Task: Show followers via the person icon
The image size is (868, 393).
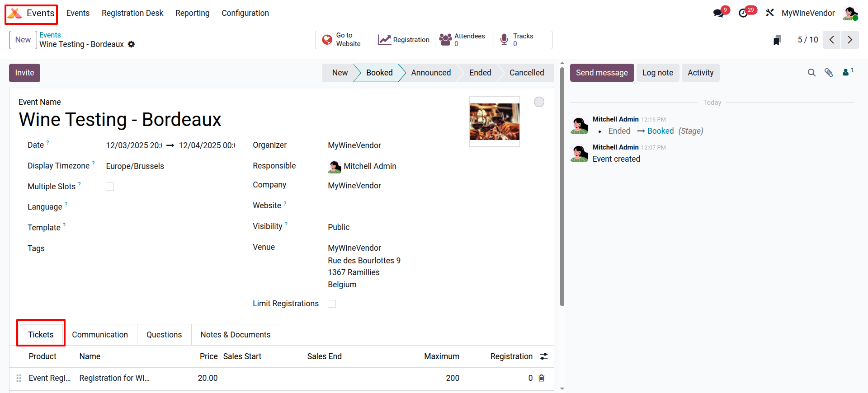Action: [846, 72]
